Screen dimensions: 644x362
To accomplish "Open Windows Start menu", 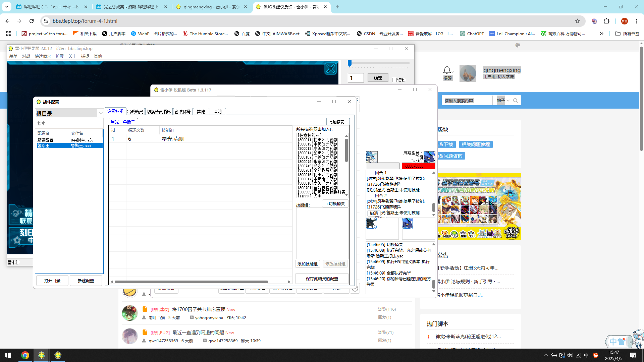I will pyautogui.click(x=8, y=355).
